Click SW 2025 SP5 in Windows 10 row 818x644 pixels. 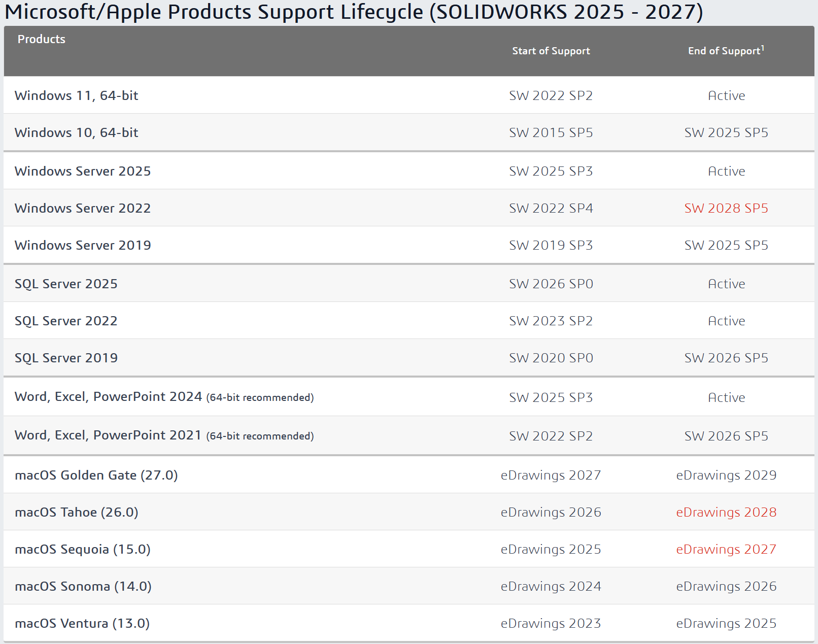tap(726, 132)
